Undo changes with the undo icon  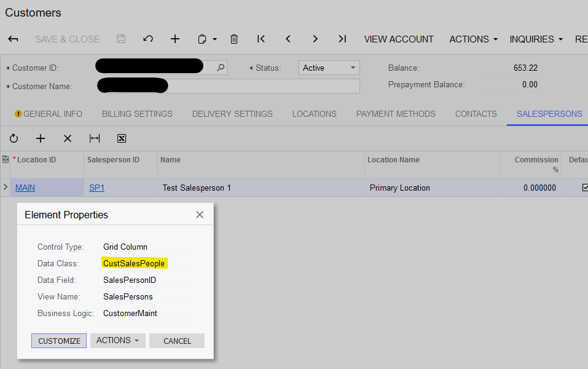tap(148, 39)
